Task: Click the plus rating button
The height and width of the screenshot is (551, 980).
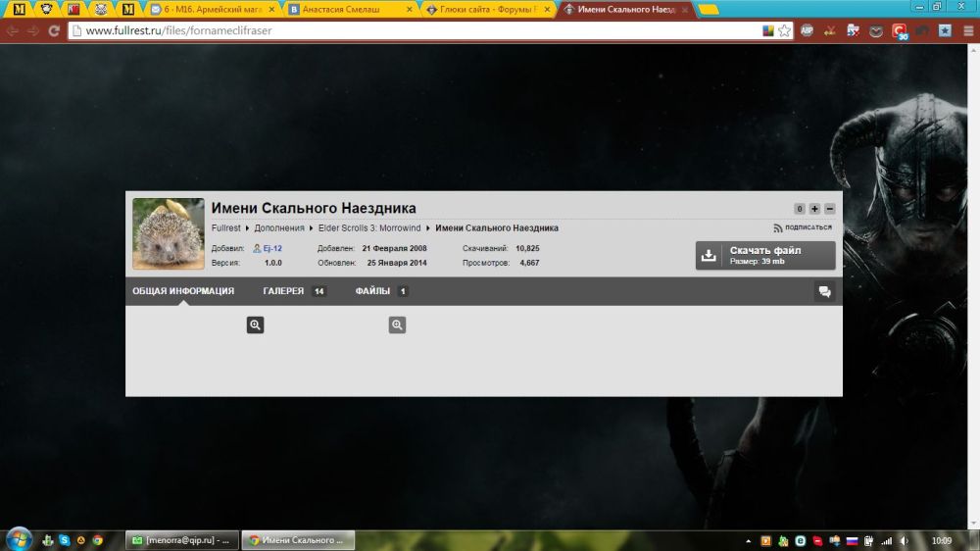Action: coord(814,209)
